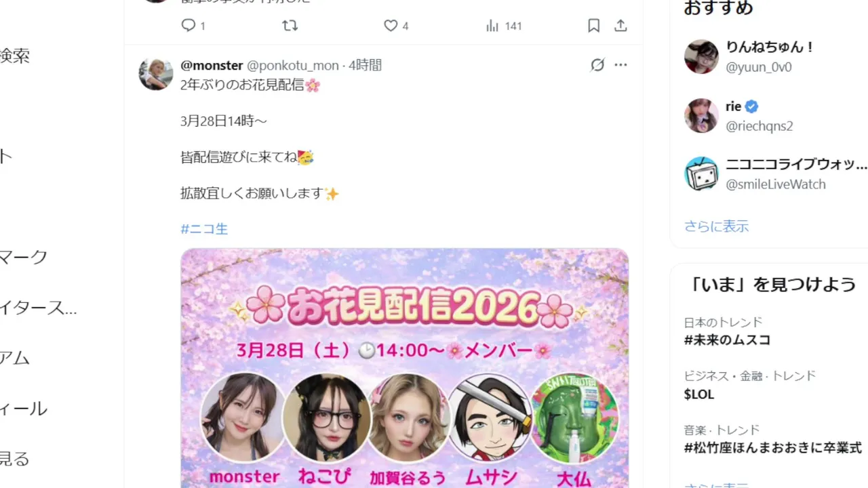This screenshot has height=488, width=868.
Task: Open the three-dot more menu on monster's post
Action: 620,65
